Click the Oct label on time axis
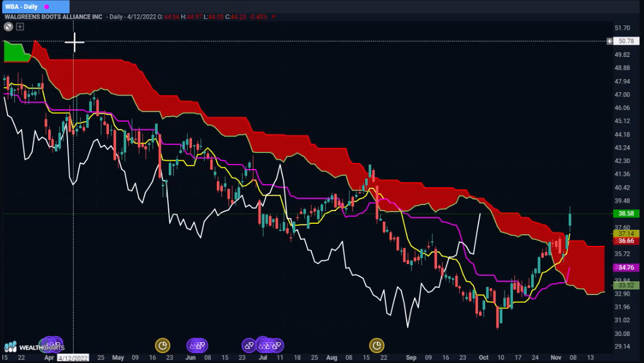 (484, 357)
